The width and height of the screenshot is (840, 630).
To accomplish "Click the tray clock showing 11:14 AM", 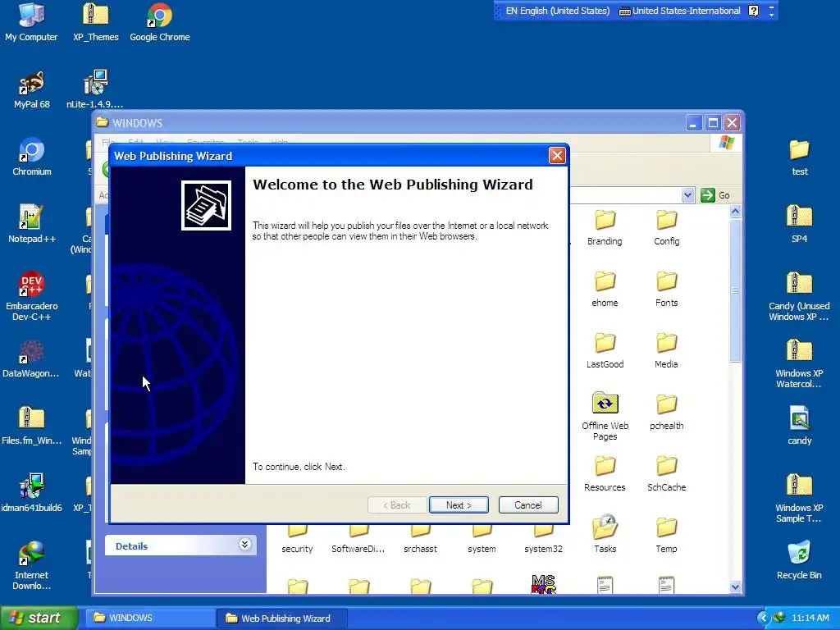I will pos(810,619).
